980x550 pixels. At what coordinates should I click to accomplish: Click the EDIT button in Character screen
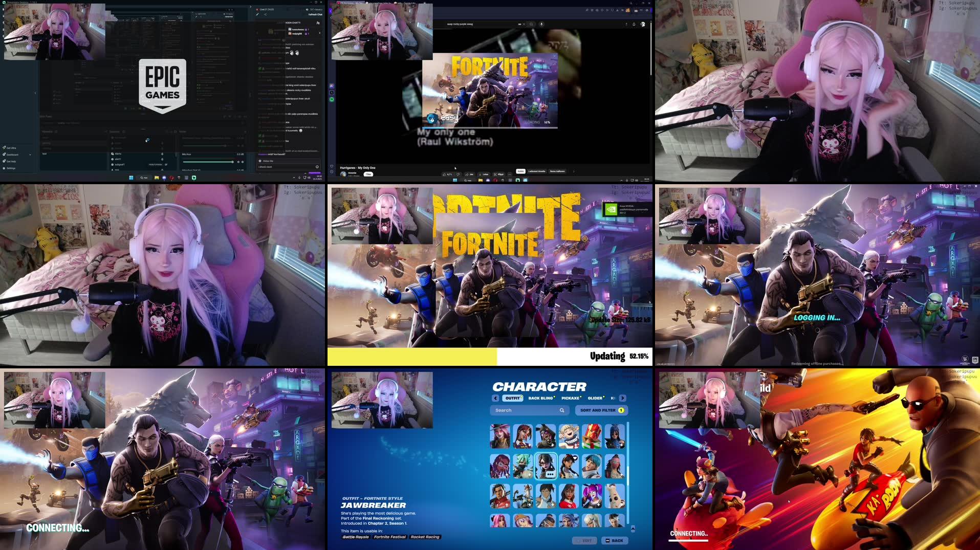click(x=584, y=540)
